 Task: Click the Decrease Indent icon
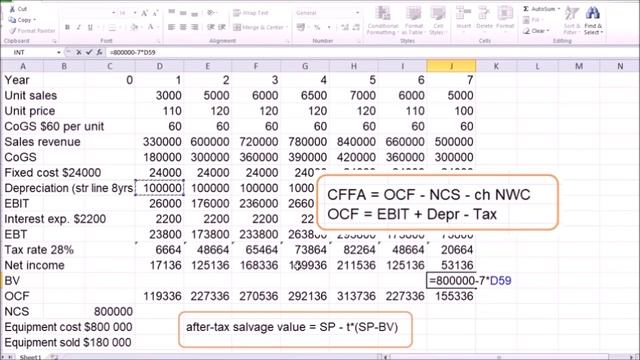pyautogui.click(x=211, y=27)
